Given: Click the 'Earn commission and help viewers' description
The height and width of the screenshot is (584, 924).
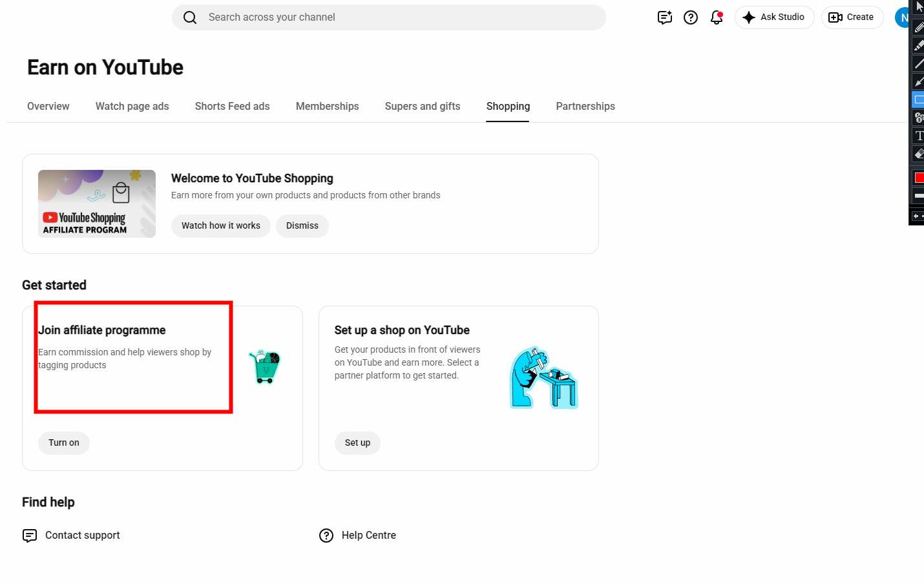Looking at the screenshot, I should (x=125, y=359).
